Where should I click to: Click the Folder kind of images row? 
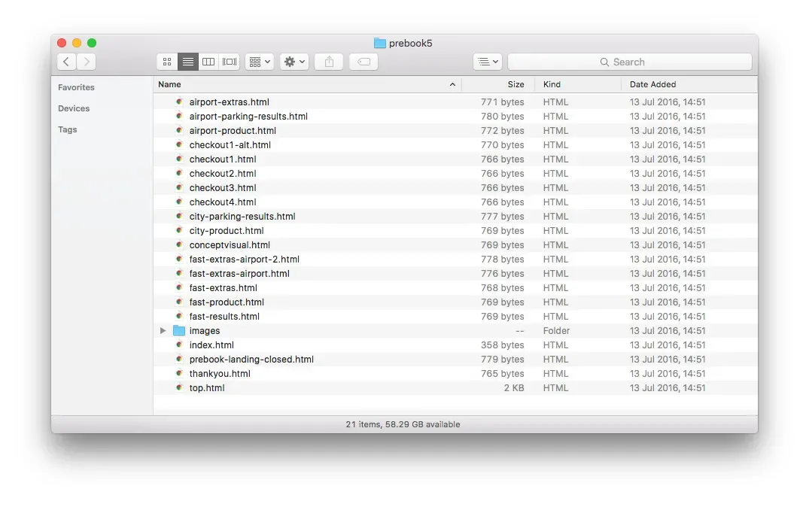tap(556, 330)
